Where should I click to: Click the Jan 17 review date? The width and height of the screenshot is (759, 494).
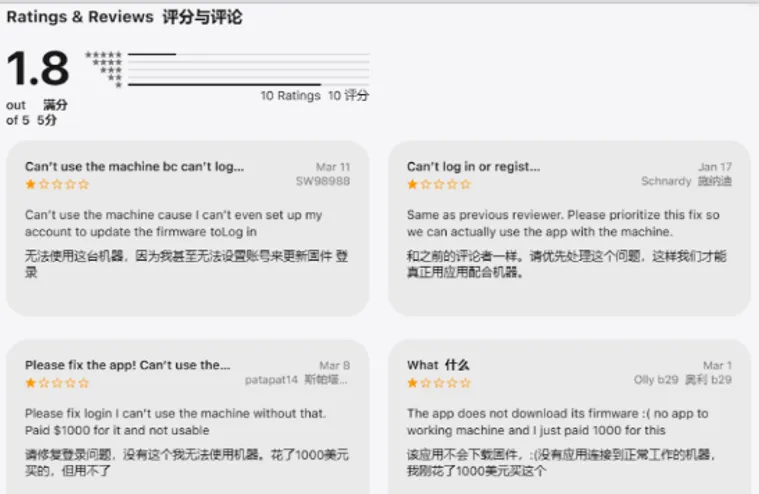[715, 167]
